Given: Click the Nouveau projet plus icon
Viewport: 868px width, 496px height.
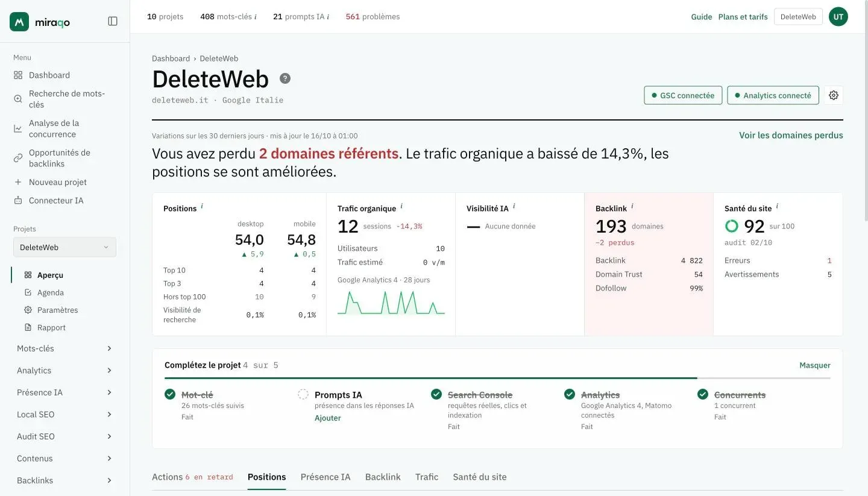Looking at the screenshot, I should click(x=18, y=182).
